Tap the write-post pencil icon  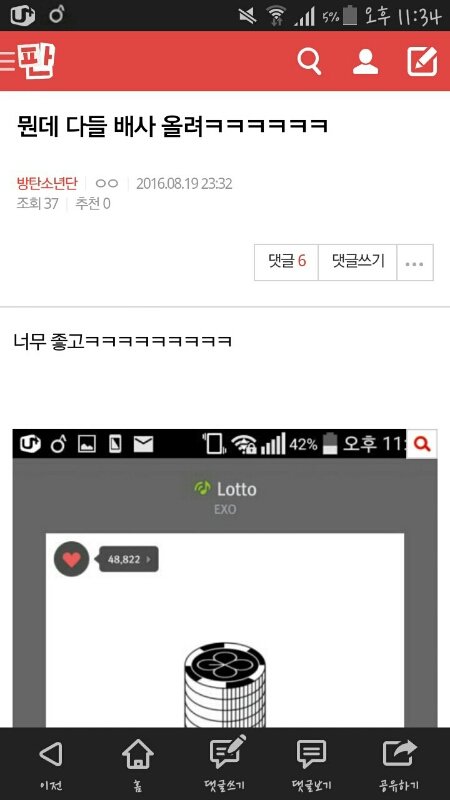[422, 61]
